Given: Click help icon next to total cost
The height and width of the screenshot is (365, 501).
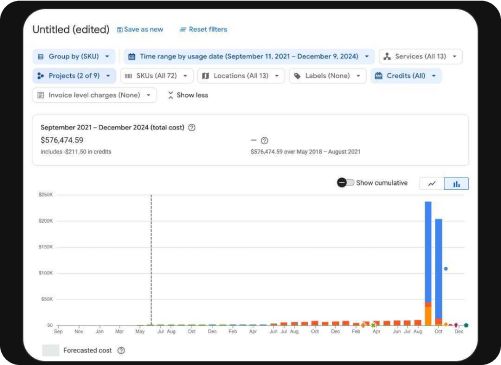Looking at the screenshot, I should (192, 128).
